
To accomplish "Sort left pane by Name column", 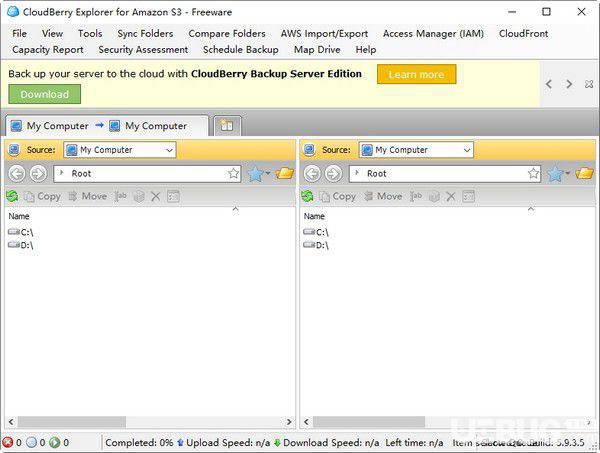I will click(19, 216).
